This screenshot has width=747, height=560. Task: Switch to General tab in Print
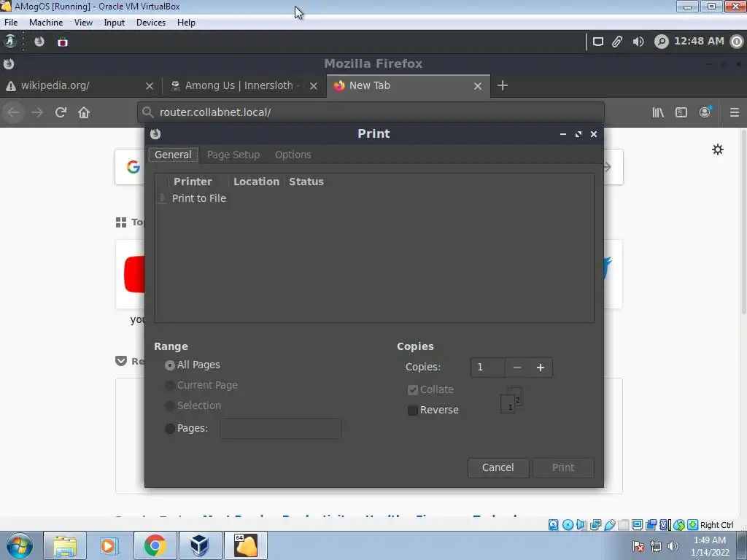[173, 155]
